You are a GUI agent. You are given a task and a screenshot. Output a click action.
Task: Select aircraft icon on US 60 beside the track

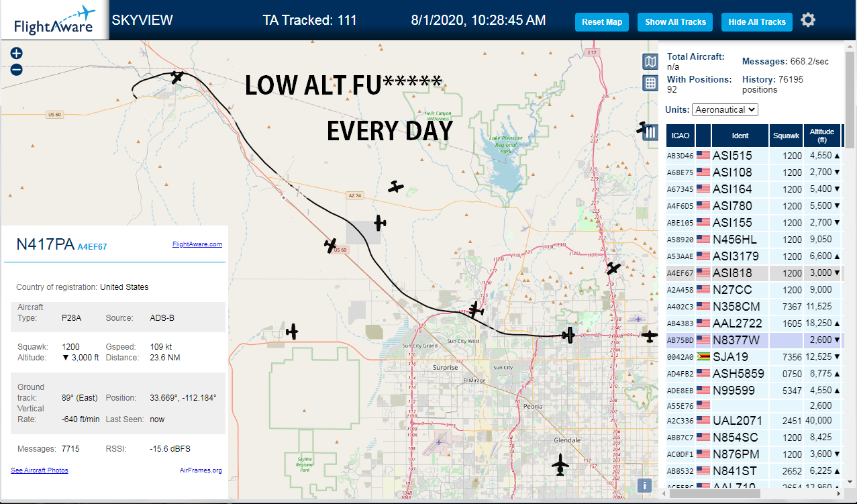(x=330, y=246)
